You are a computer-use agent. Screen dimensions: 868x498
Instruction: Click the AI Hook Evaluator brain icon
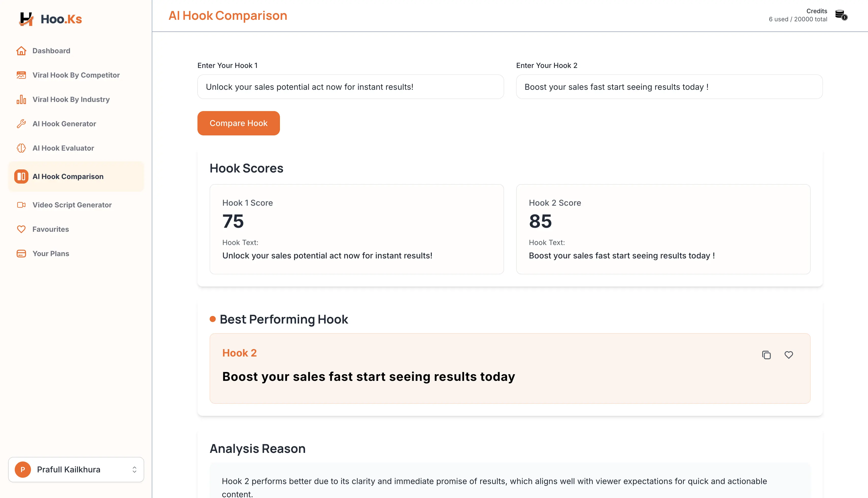tap(21, 148)
